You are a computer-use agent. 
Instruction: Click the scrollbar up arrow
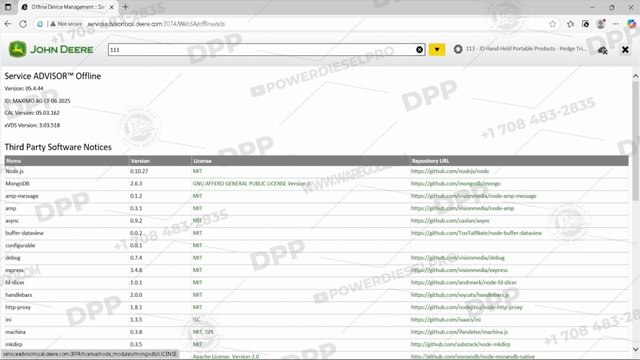click(x=636, y=76)
